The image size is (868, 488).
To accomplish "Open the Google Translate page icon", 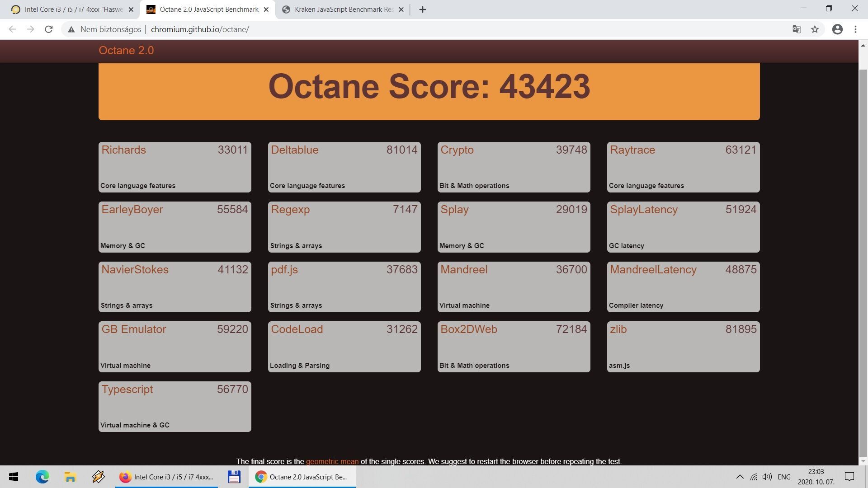I will pyautogui.click(x=797, y=29).
